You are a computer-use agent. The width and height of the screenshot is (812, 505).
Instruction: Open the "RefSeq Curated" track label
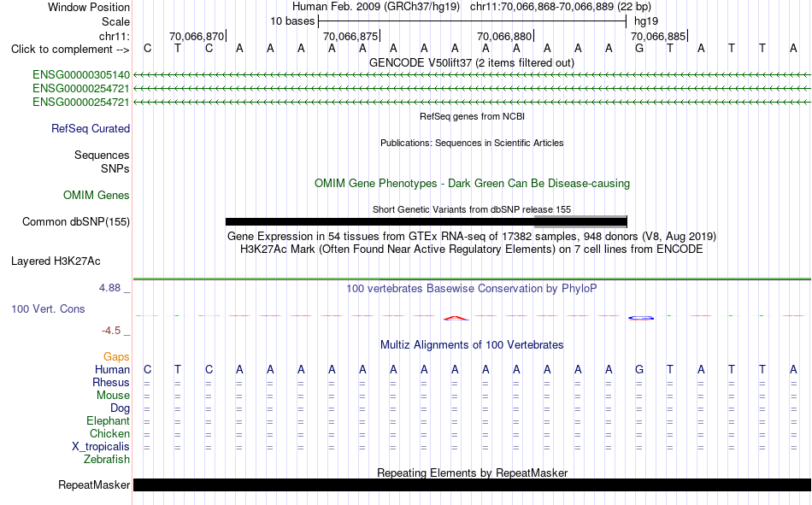coord(90,128)
